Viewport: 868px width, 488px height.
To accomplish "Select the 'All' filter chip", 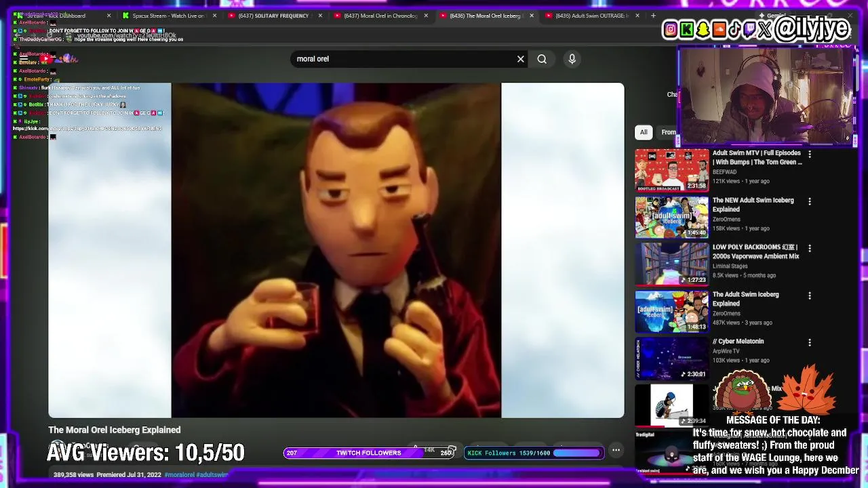I will coord(644,132).
